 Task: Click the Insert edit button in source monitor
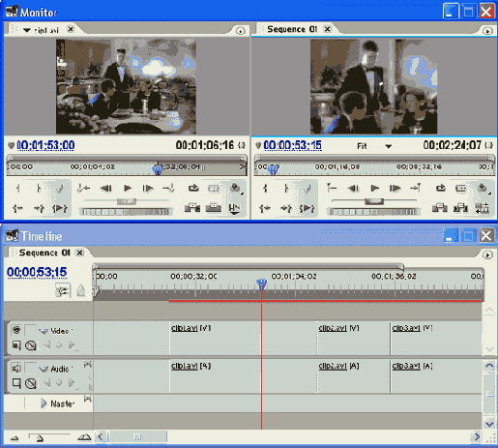(x=192, y=208)
